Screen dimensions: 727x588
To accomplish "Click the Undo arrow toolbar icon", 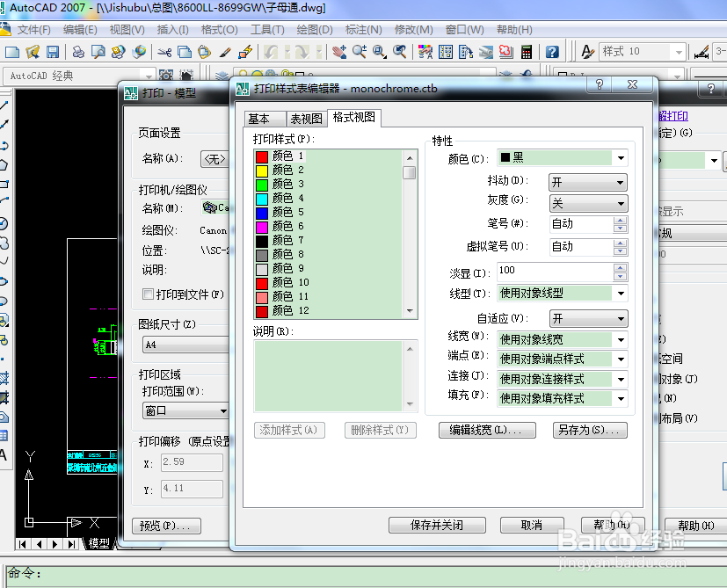I will (272, 52).
